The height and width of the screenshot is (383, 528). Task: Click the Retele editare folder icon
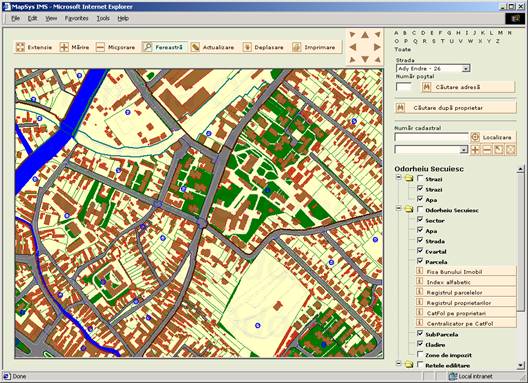click(409, 364)
